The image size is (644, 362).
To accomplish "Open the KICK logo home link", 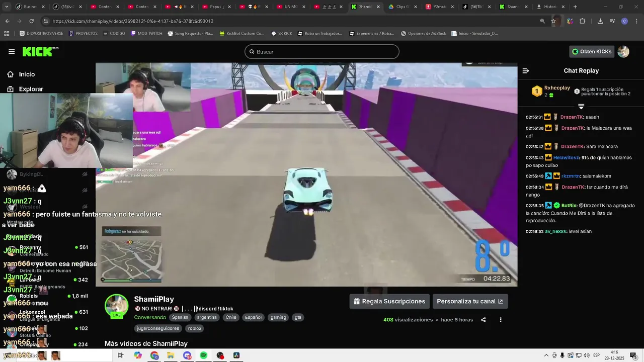I will 40,51.
